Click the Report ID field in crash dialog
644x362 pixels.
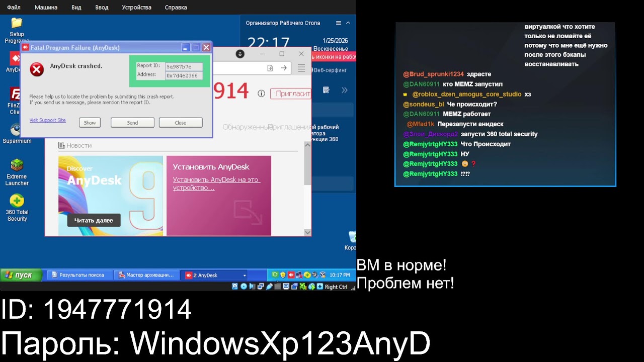click(x=184, y=66)
